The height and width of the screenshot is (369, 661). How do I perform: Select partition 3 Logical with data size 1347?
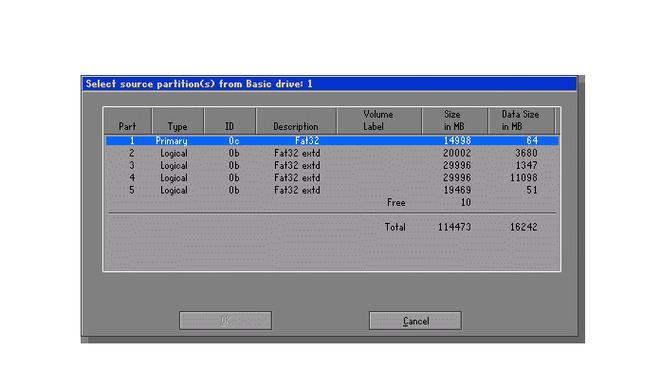(332, 165)
